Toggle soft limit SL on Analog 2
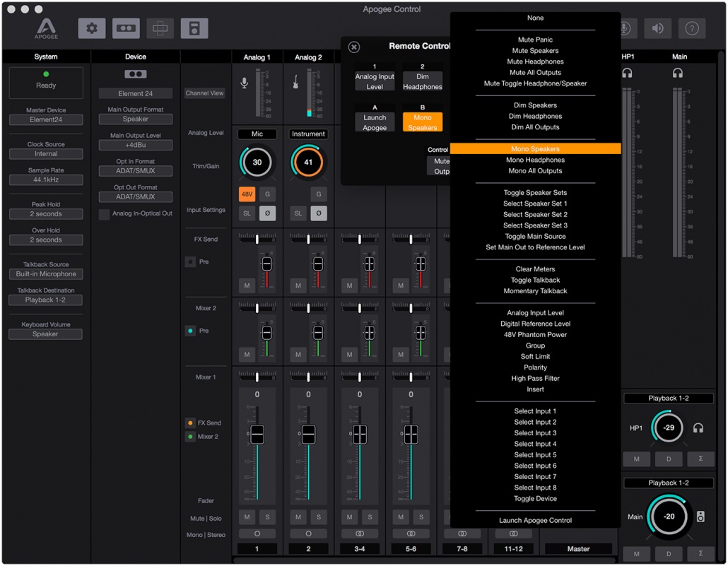The width and height of the screenshot is (728, 566). (298, 213)
